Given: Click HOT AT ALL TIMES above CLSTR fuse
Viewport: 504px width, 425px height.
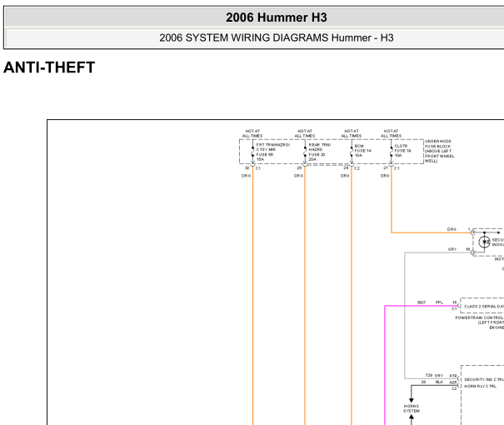Looking at the screenshot, I should tap(392, 133).
